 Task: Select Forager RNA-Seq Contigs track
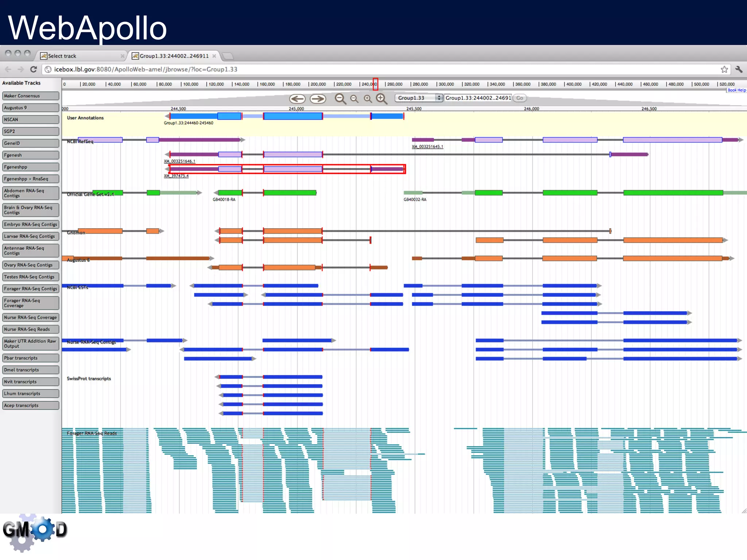(31, 289)
